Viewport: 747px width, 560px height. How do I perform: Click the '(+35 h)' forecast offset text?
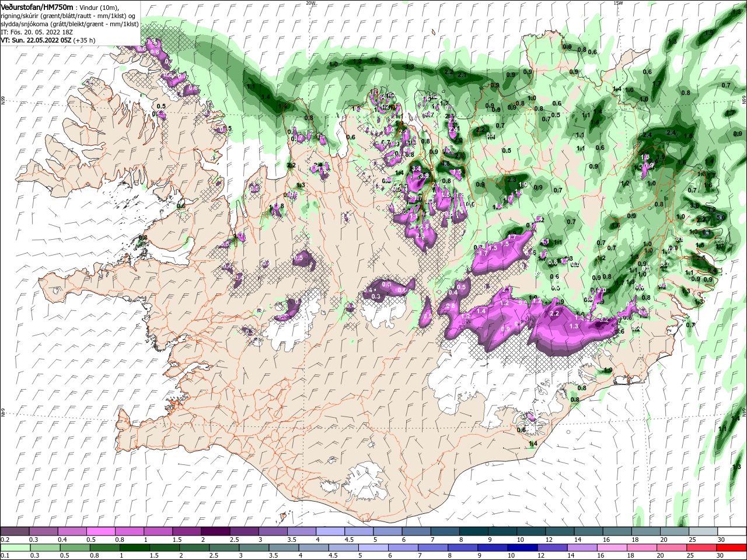(85, 41)
